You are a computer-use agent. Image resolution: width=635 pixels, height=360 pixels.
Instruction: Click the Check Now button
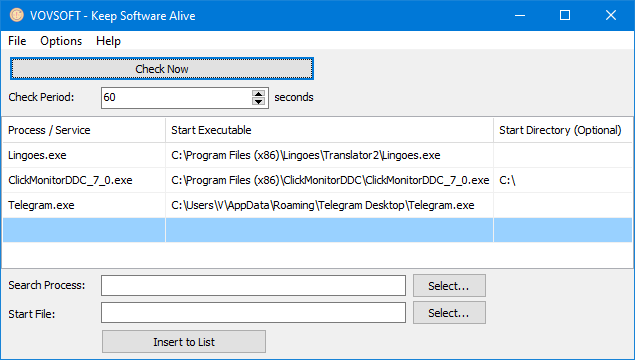(x=162, y=69)
